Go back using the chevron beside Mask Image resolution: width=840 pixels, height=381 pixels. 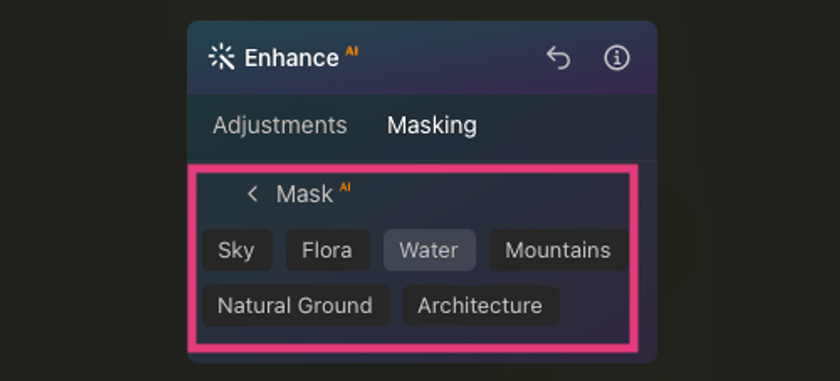coord(252,194)
